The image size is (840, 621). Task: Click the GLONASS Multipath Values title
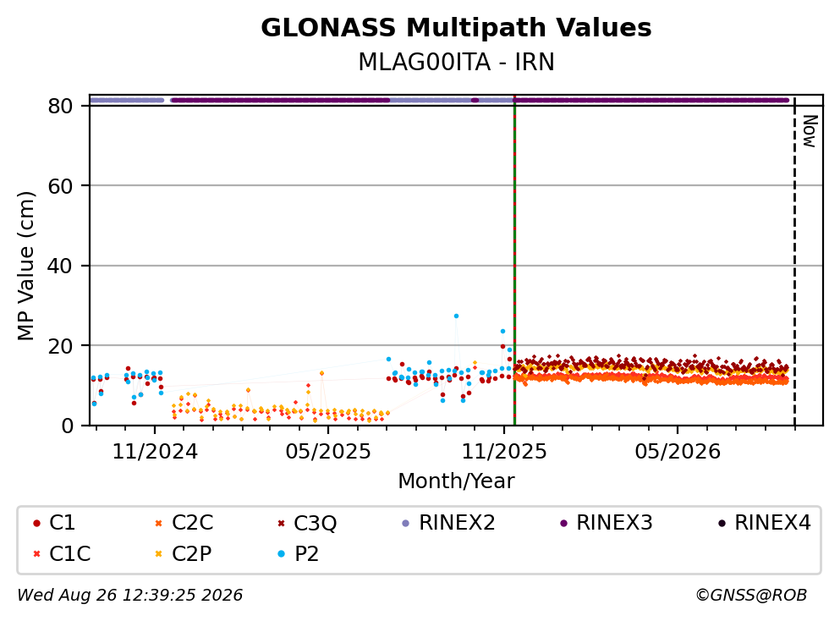point(456,28)
